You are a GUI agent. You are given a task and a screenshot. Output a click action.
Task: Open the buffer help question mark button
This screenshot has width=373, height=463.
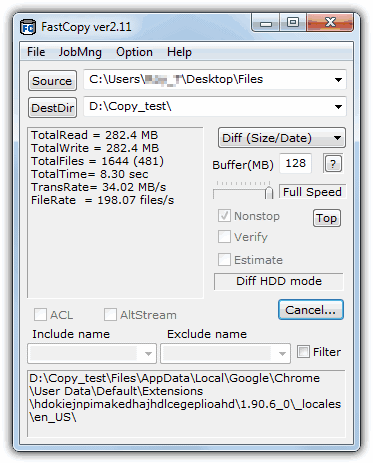[x=333, y=164]
